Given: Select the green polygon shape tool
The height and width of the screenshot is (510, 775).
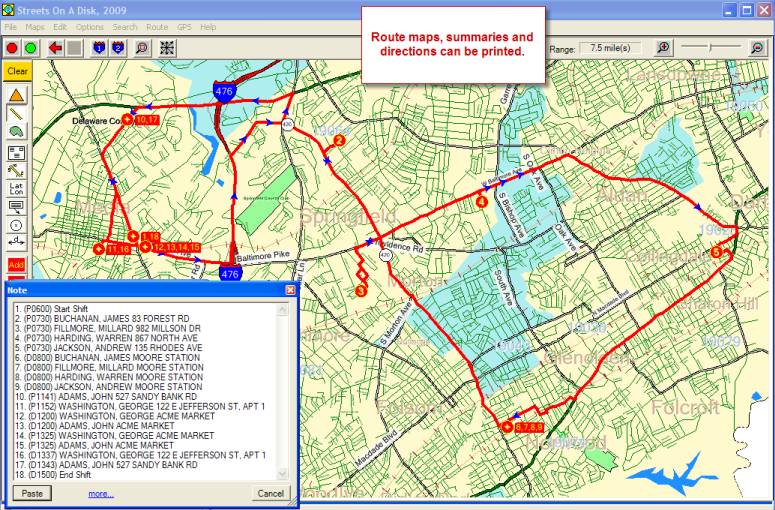Looking at the screenshot, I should tap(17, 131).
